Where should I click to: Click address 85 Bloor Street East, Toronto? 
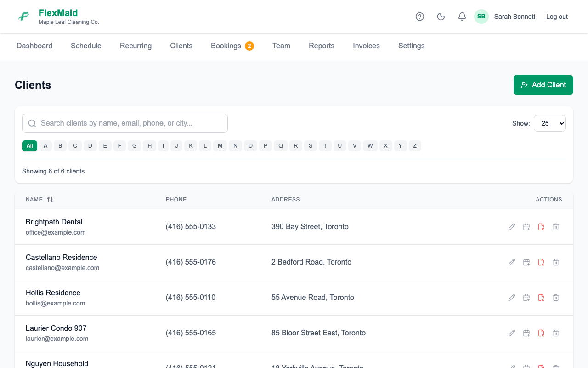click(x=318, y=333)
